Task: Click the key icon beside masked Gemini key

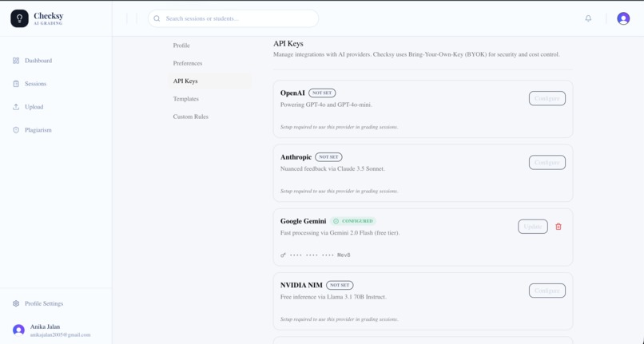Action: point(283,255)
